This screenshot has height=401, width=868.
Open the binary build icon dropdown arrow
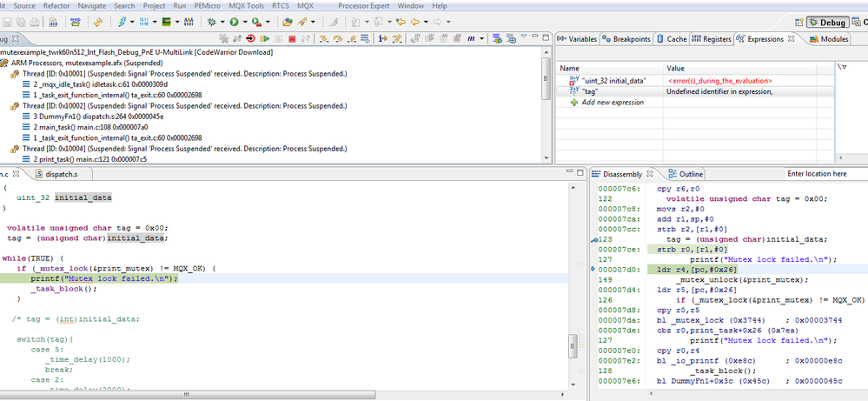155,22
